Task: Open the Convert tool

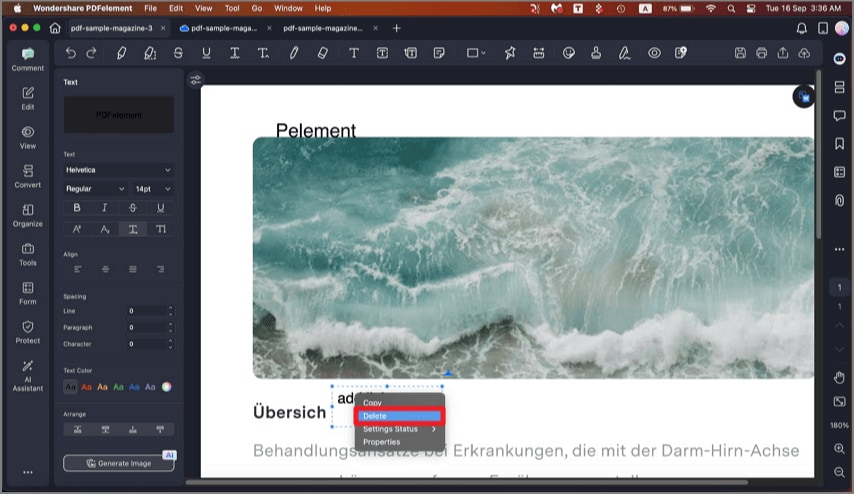Action: click(x=28, y=176)
